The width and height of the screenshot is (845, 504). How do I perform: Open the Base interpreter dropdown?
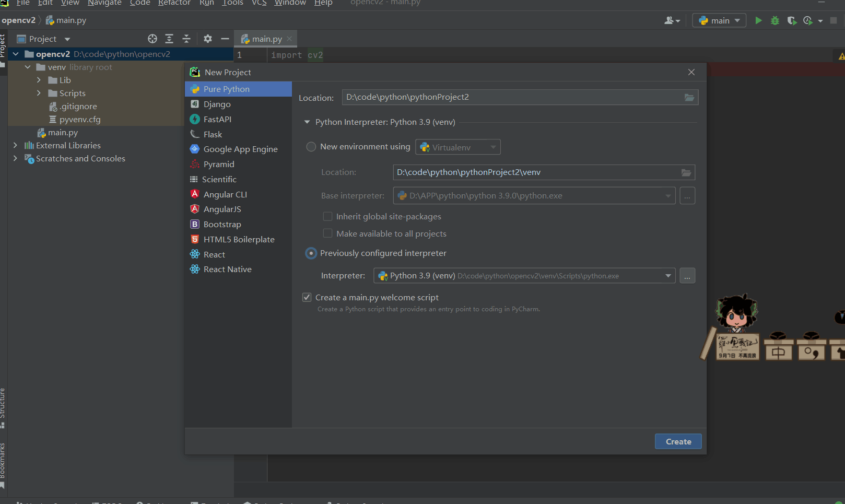(534, 196)
